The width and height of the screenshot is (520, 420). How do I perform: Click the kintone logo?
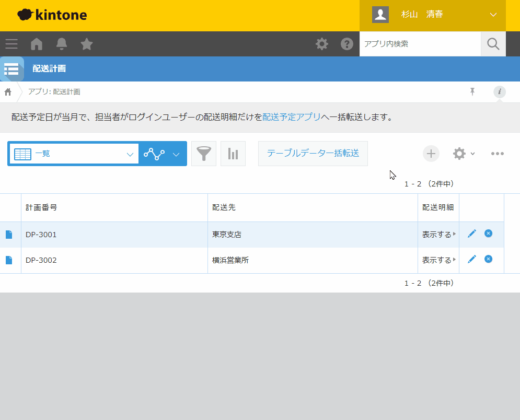pos(52,15)
